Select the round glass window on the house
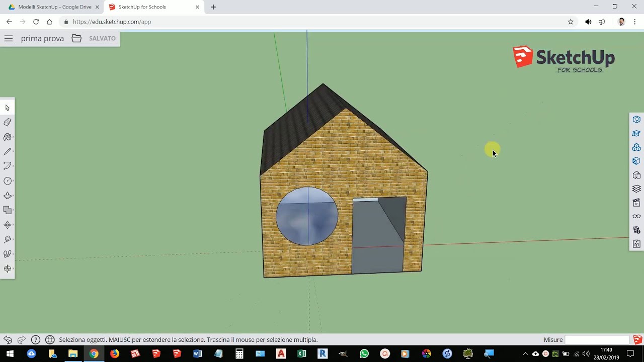Viewport: 644px width, 362px height. (307, 216)
